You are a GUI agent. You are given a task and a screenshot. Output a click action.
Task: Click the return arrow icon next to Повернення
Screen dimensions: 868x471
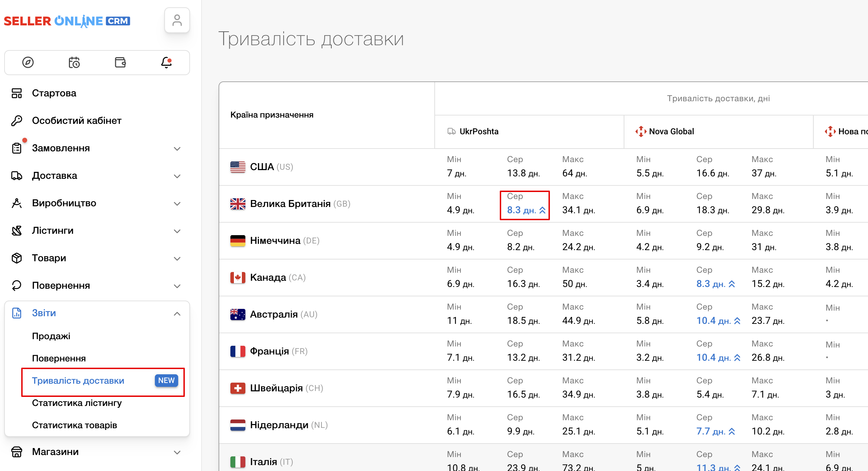tap(16, 285)
